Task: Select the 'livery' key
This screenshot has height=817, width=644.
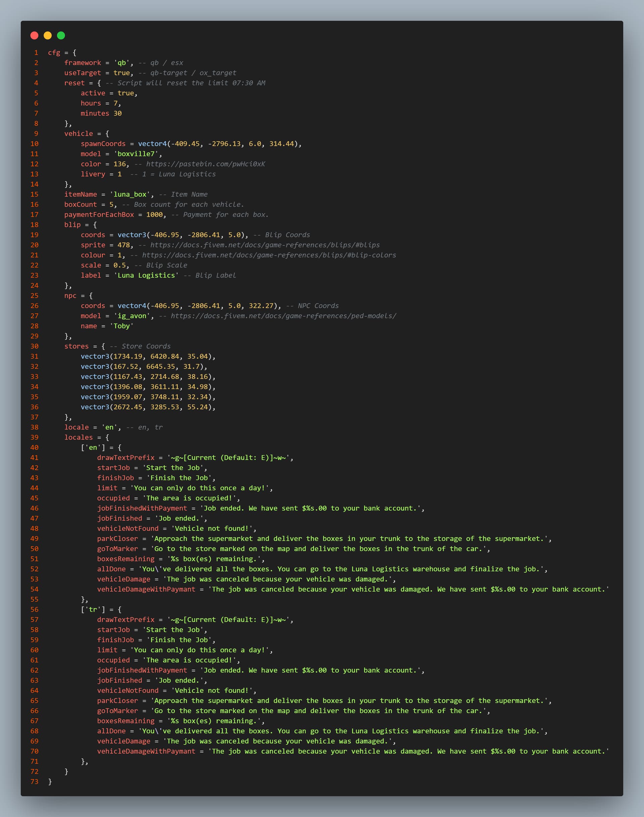Action: pyautogui.click(x=93, y=174)
